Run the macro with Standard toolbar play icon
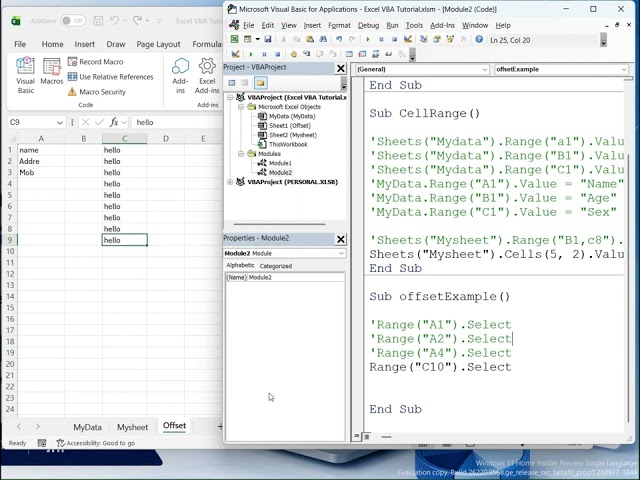This screenshot has width=640, height=480. 368,39
